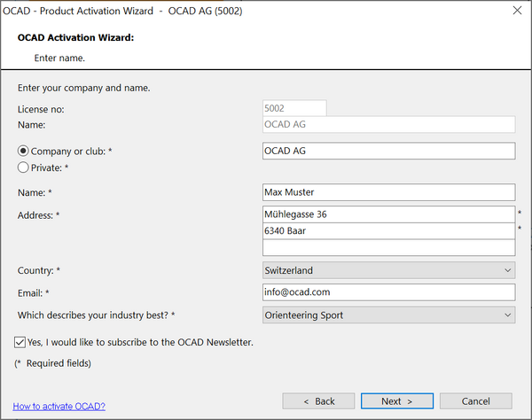This screenshot has width=532, height=420.
Task: Click the "Country: *" label
Action: (39, 270)
